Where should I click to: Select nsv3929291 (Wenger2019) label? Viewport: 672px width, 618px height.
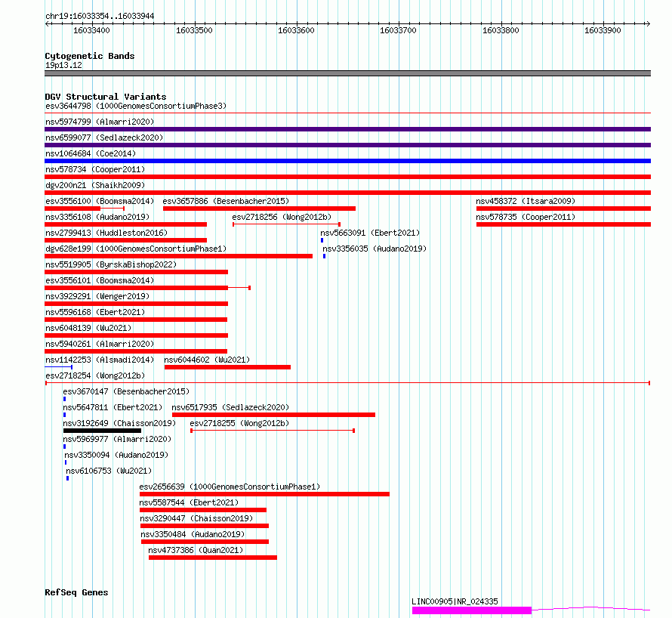[x=97, y=296]
